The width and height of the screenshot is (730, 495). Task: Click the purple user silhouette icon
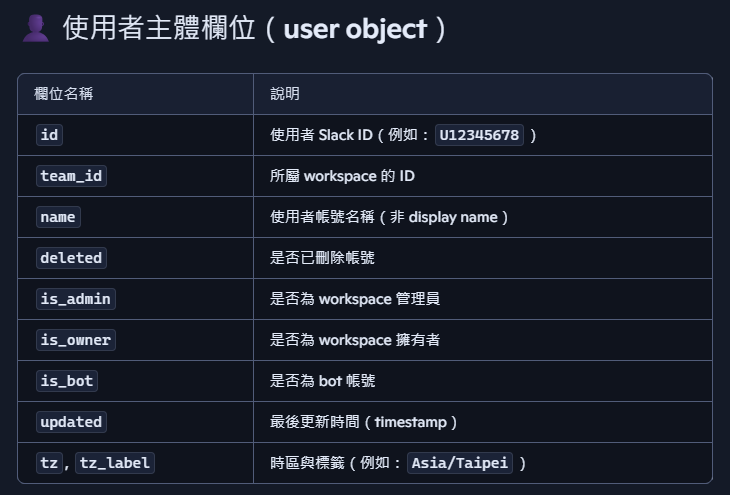[36, 28]
